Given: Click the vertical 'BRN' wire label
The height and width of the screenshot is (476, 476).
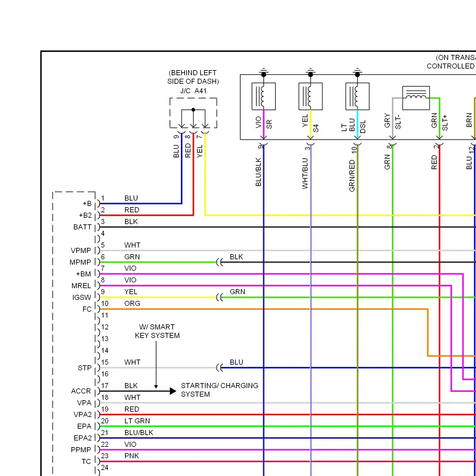Looking at the screenshot, I should click(x=469, y=120).
